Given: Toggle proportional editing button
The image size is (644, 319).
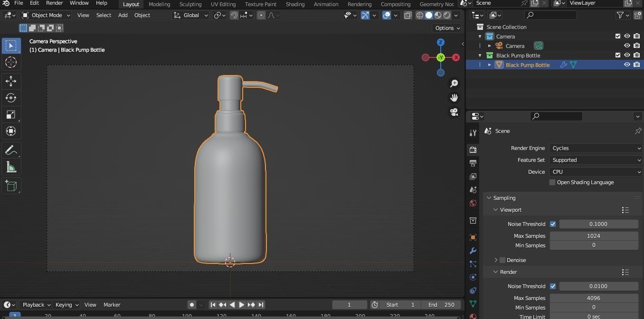Looking at the screenshot, I should pyautogui.click(x=261, y=15).
